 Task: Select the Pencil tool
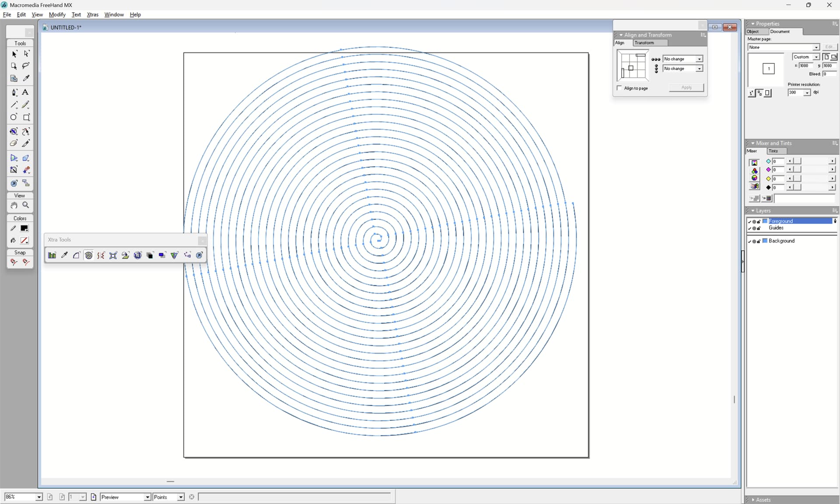pyautogui.click(x=26, y=105)
